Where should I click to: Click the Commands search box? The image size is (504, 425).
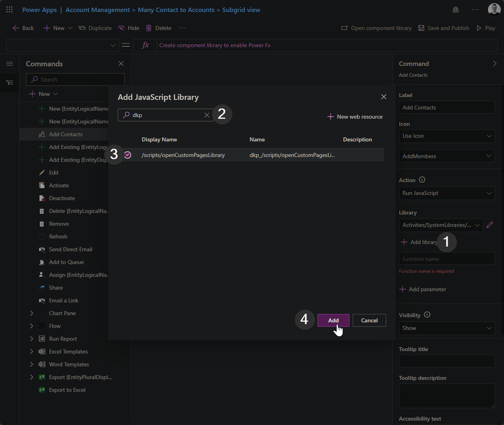point(75,79)
